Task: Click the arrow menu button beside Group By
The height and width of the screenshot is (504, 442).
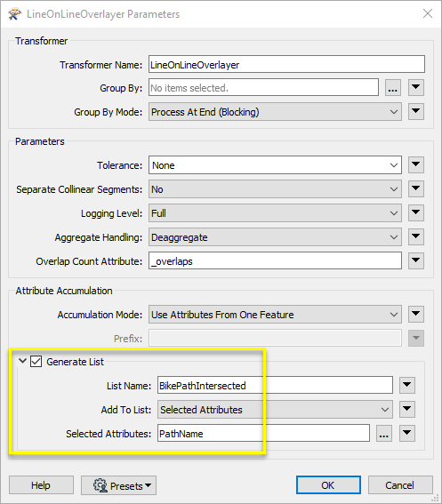Action: [416, 87]
